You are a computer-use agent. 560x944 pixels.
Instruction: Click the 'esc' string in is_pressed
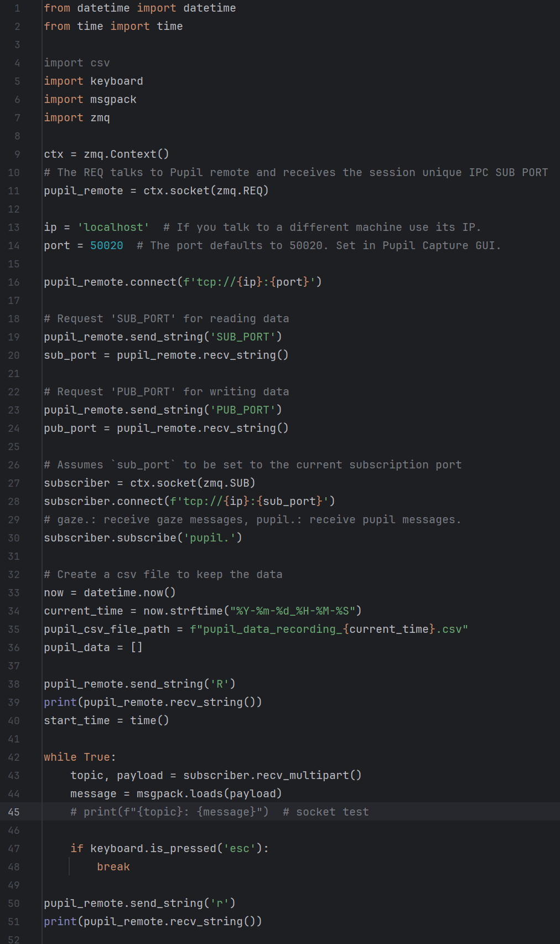pos(240,848)
